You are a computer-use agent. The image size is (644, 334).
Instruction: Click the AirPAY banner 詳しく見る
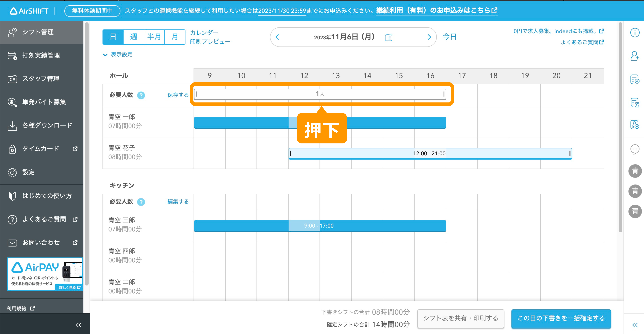pos(69,287)
